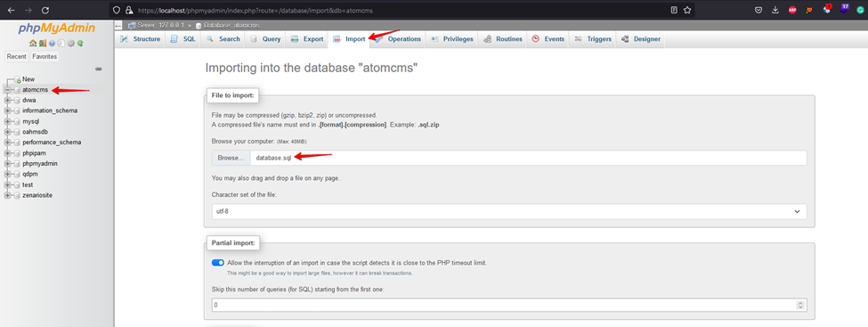This screenshot has width=868, height=327.
Task: Click the database.sql file name field
Action: tap(528, 158)
